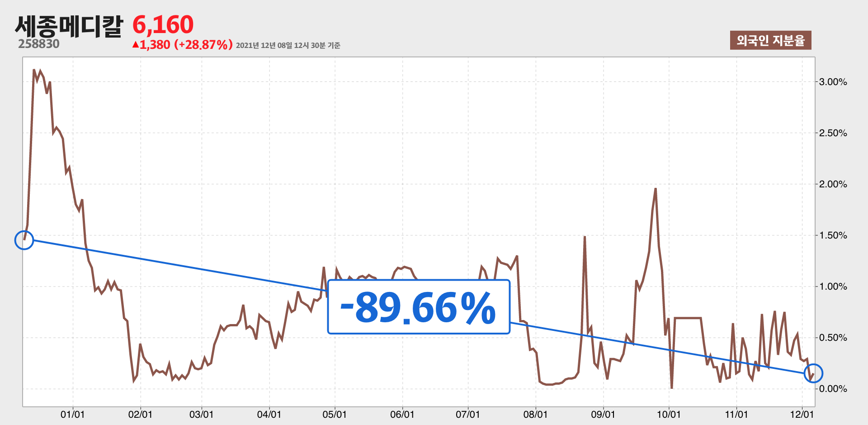Viewport: 868px width, 425px height.
Task: Click the 07/01 x-axis date label
Action: tap(468, 415)
